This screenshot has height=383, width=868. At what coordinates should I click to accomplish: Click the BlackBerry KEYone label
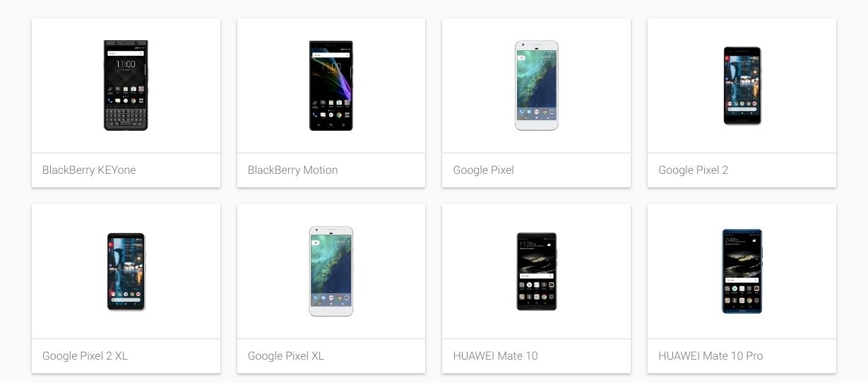[x=89, y=170]
